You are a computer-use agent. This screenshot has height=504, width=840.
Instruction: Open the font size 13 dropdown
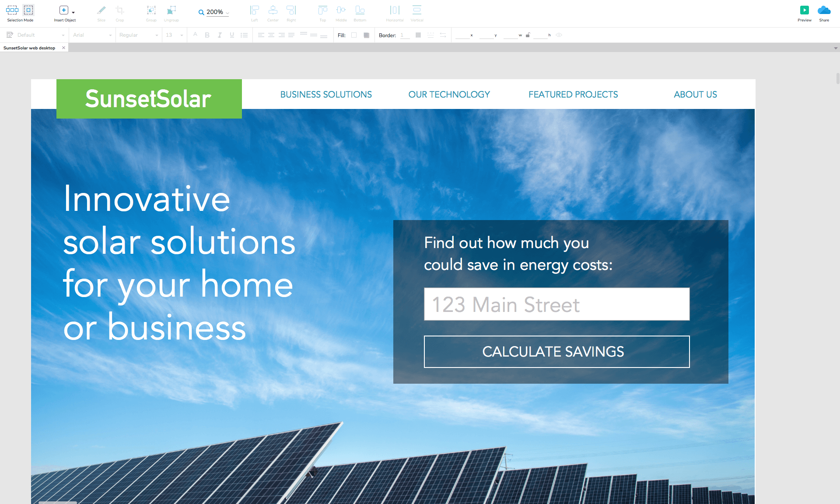(x=175, y=35)
